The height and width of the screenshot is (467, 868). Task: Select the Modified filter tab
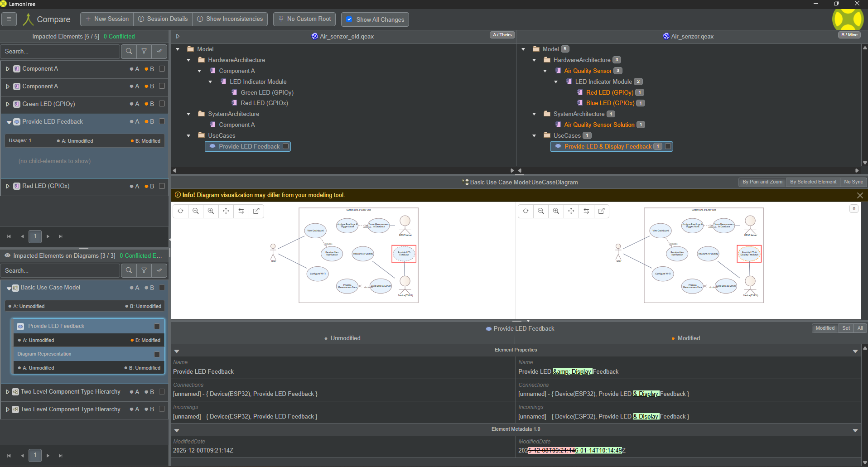(x=825, y=328)
